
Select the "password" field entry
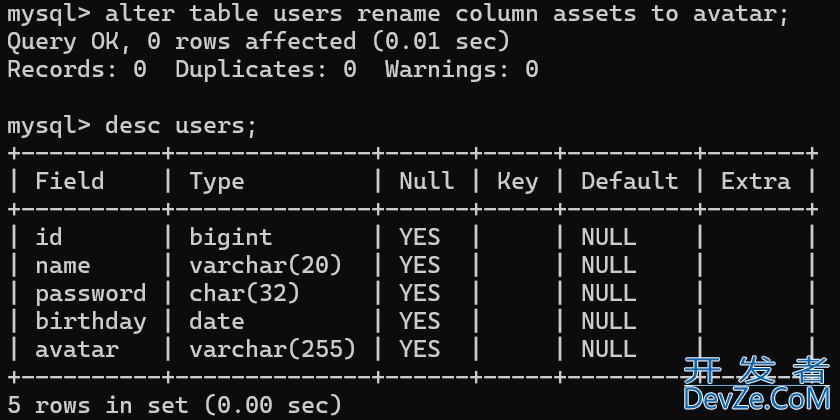coord(90,293)
